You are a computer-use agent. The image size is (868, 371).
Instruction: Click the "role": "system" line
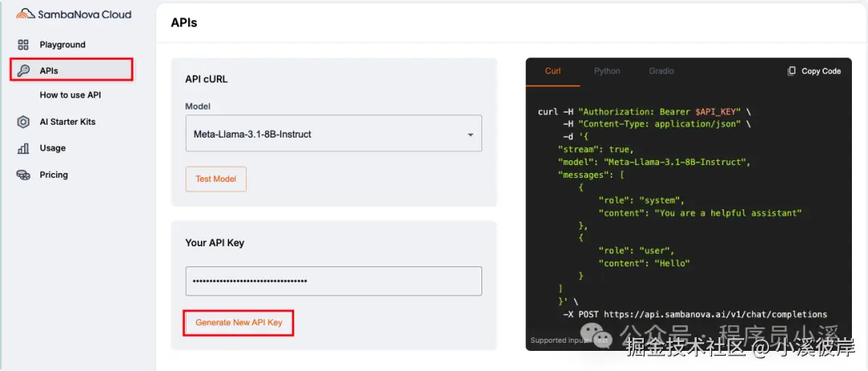pyautogui.click(x=641, y=200)
